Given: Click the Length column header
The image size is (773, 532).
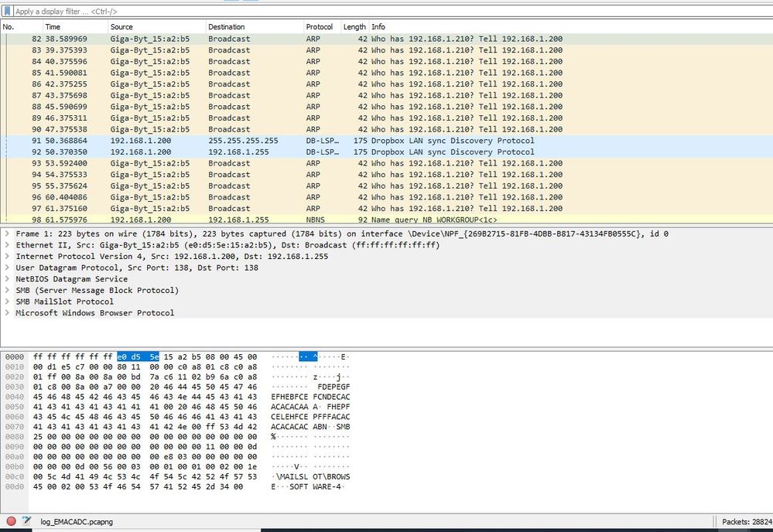Looking at the screenshot, I should (x=354, y=26).
